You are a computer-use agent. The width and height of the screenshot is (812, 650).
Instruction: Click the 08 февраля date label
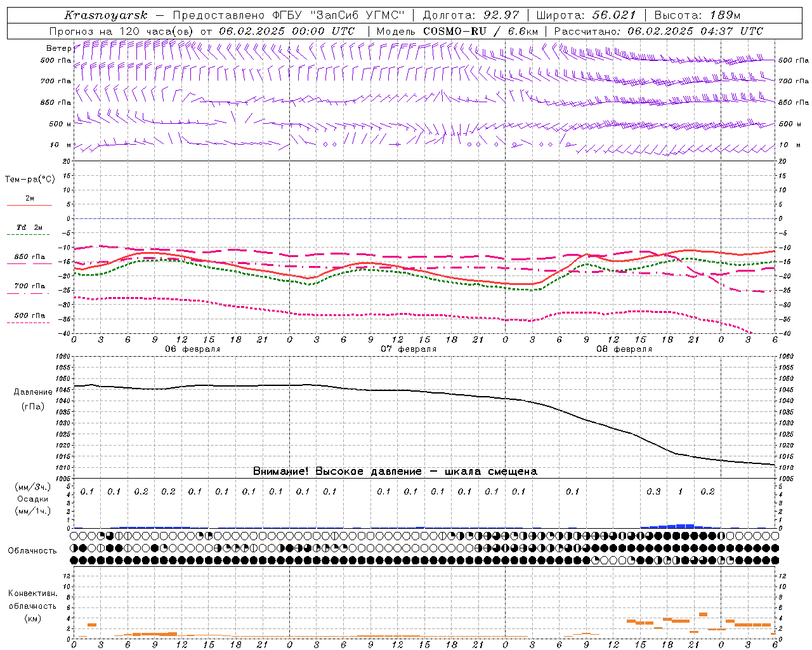click(x=624, y=349)
